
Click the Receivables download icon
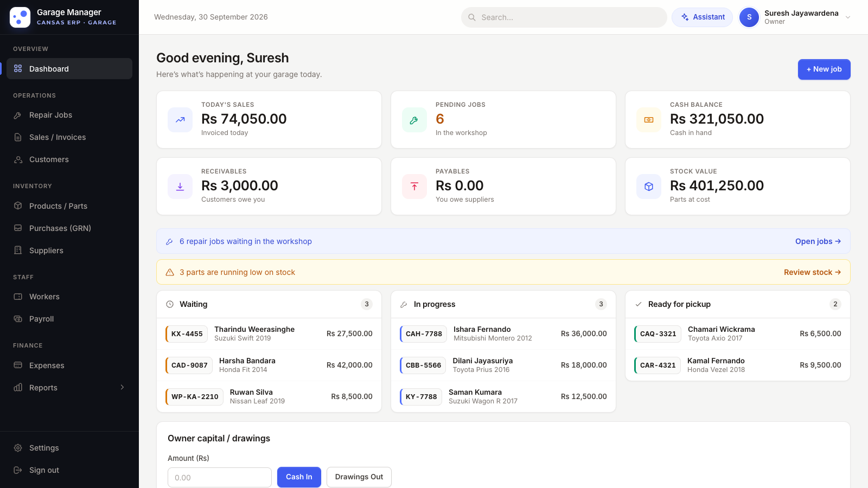pyautogui.click(x=180, y=187)
